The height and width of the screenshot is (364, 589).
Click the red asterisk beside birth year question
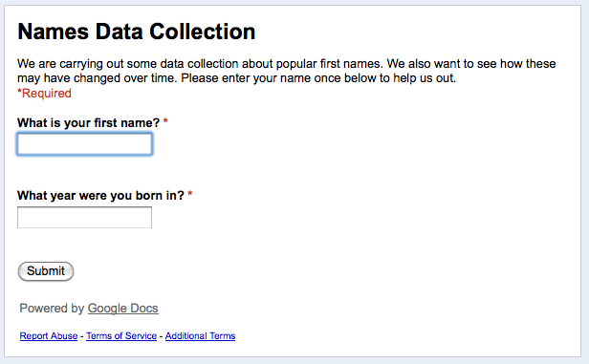point(190,194)
